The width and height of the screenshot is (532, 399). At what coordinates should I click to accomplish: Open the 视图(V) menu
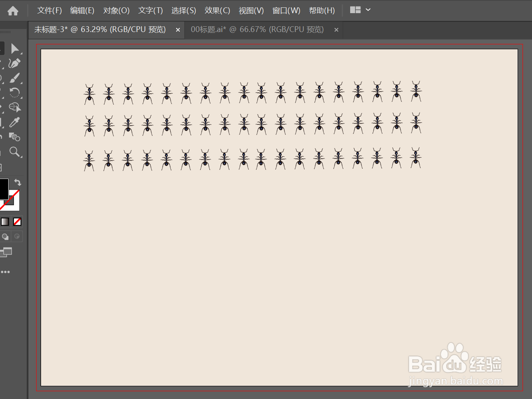(x=251, y=10)
